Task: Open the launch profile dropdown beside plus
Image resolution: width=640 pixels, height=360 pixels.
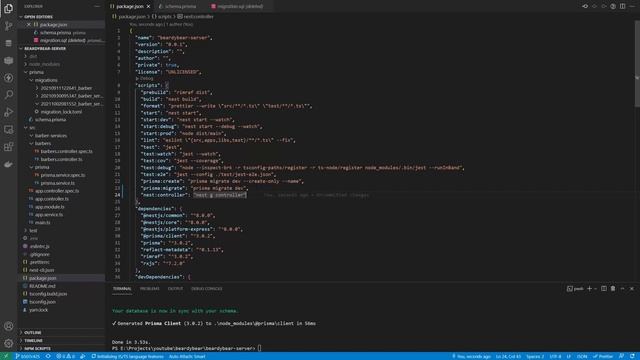Action: 596,289
